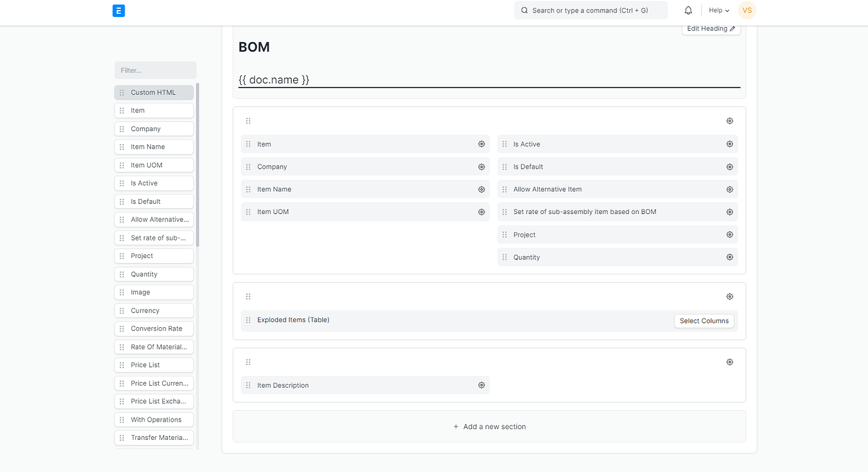Open notifications bell icon

(688, 11)
